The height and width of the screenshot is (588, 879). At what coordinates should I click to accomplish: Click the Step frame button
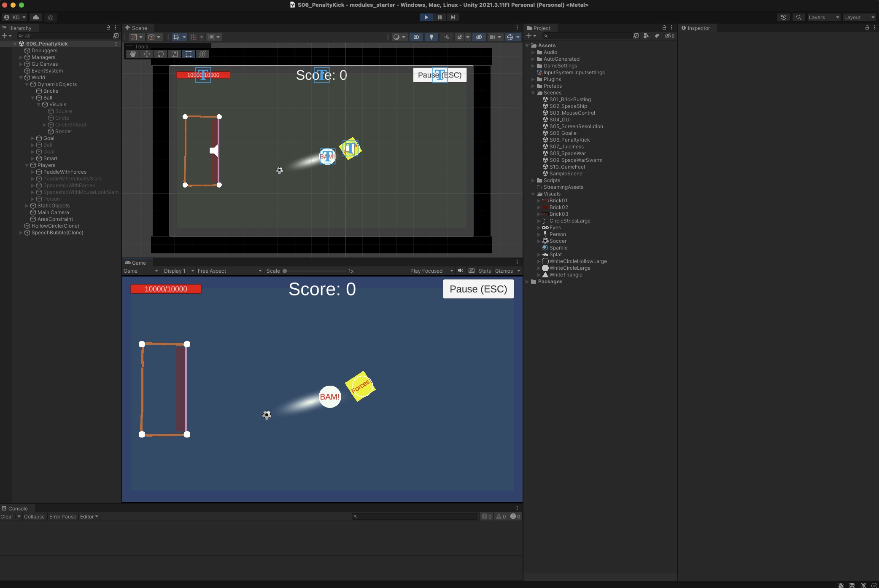pyautogui.click(x=453, y=17)
